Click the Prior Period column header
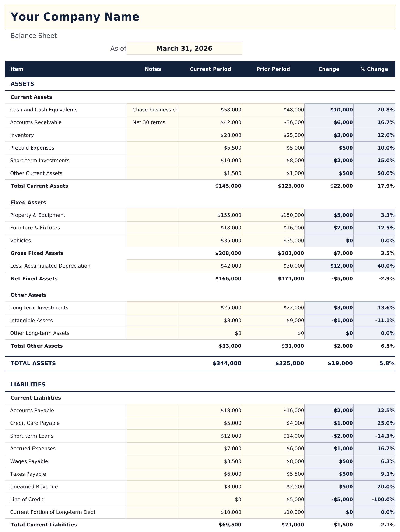 273,69
